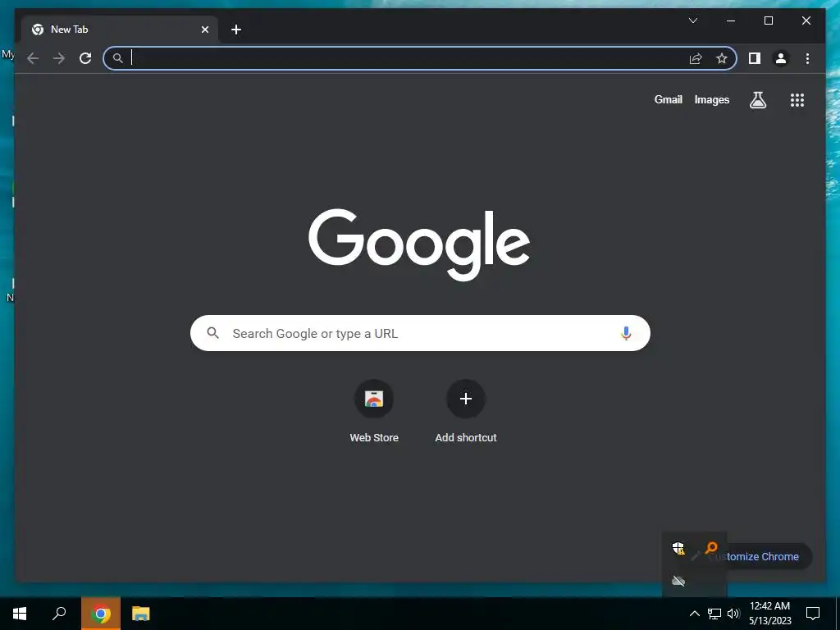Click the share this page icon
Image resolution: width=840 pixels, height=630 pixels.
coord(696,58)
